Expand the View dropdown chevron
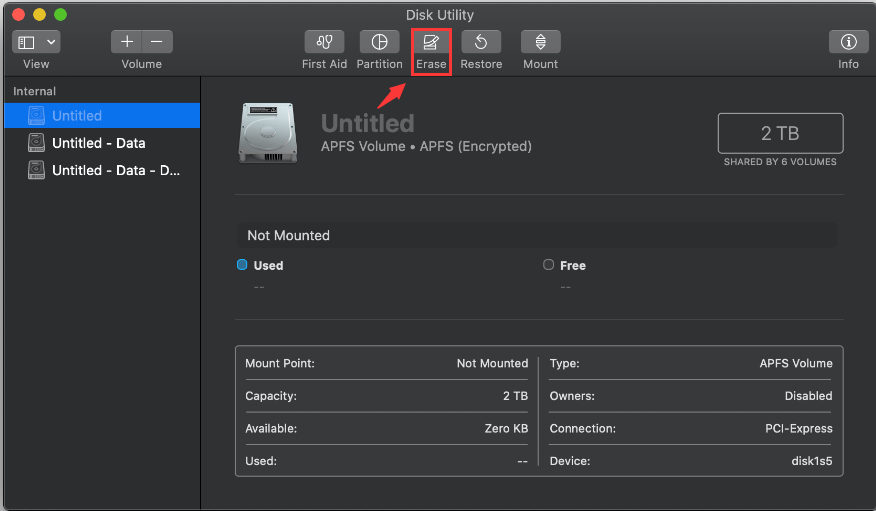 pos(51,42)
